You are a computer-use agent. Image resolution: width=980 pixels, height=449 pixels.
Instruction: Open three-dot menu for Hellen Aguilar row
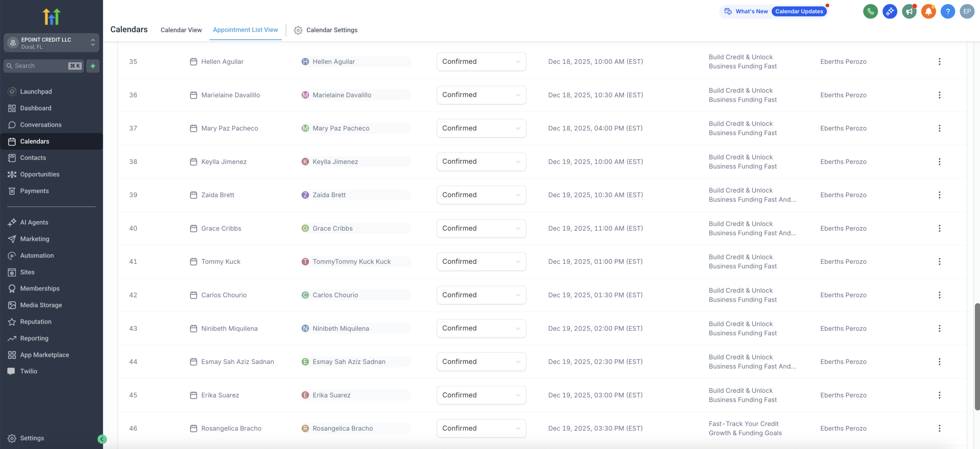pyautogui.click(x=939, y=62)
